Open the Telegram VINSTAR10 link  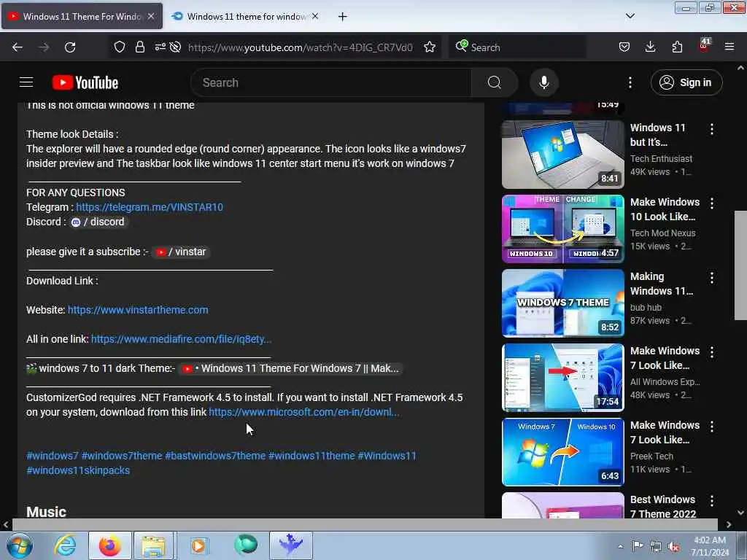pos(150,207)
